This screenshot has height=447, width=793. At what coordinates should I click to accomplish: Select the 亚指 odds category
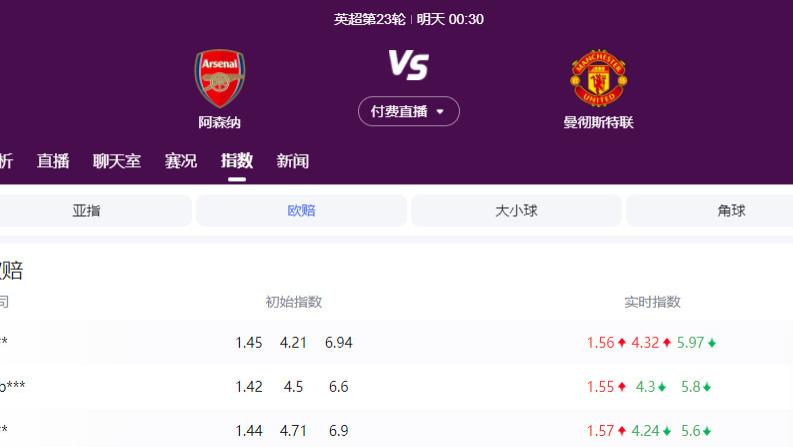coord(87,211)
